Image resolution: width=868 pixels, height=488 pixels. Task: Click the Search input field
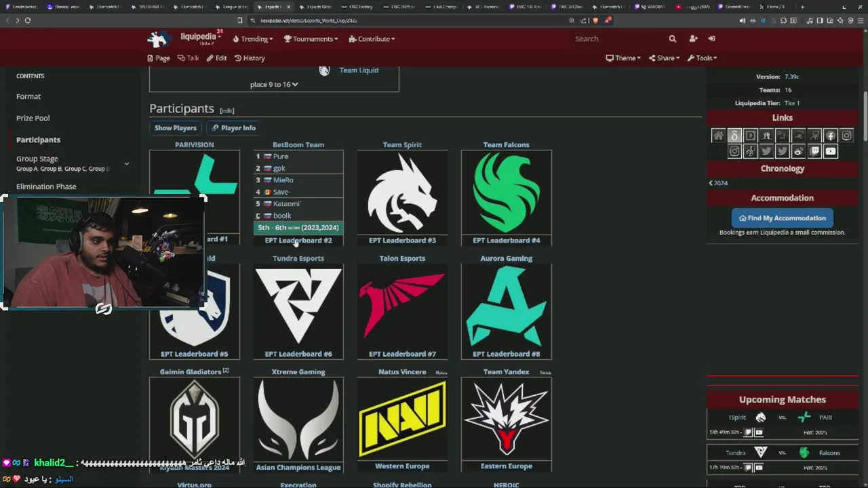click(x=617, y=39)
